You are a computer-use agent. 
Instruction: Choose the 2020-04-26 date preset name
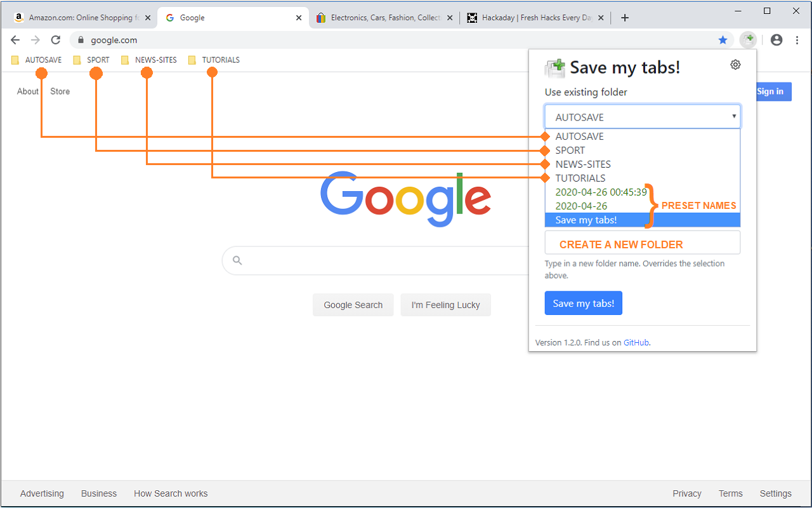point(642,206)
